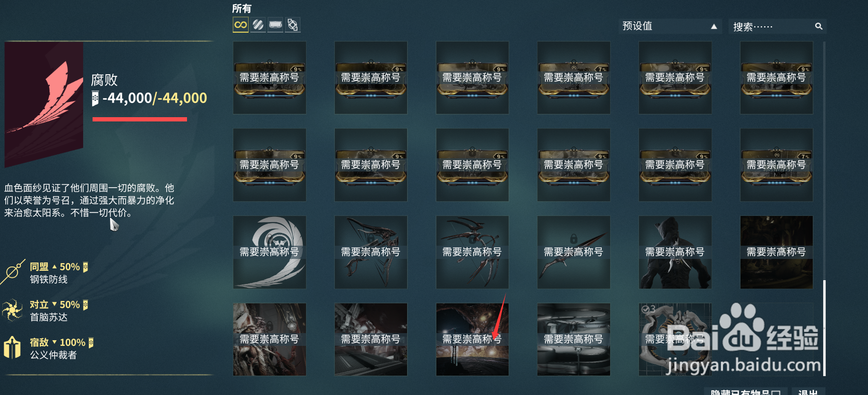Click the 同盟 50% ally label

(59, 267)
